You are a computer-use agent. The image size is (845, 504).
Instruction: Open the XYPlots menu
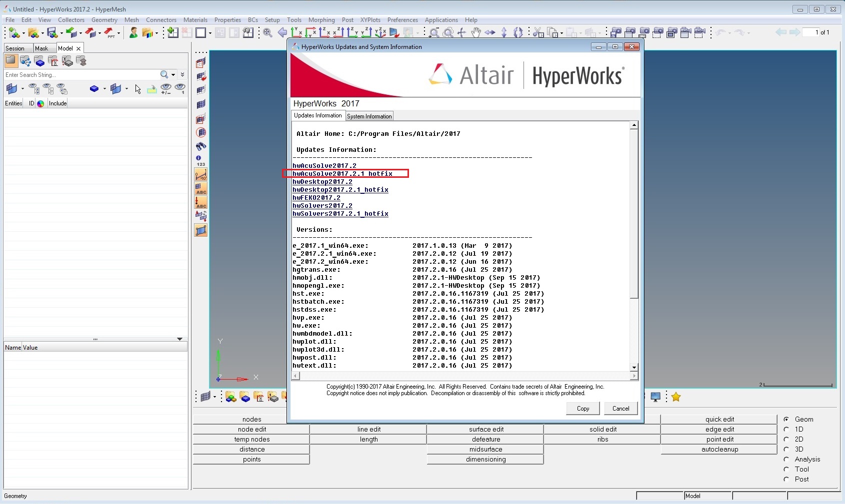[x=370, y=20]
